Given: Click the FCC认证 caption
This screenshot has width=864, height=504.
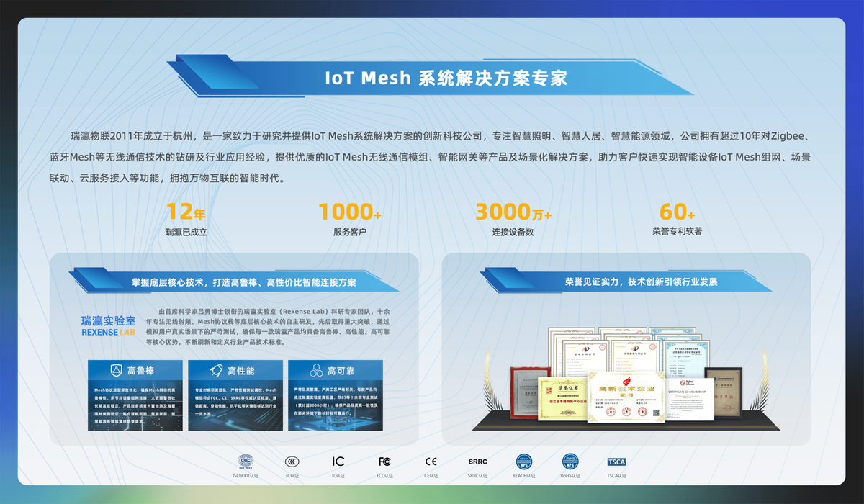Looking at the screenshot, I should coord(384,475).
